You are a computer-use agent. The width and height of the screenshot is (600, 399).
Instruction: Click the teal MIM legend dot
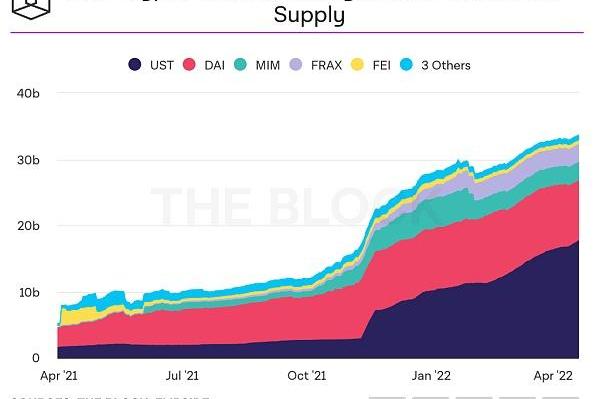240,64
